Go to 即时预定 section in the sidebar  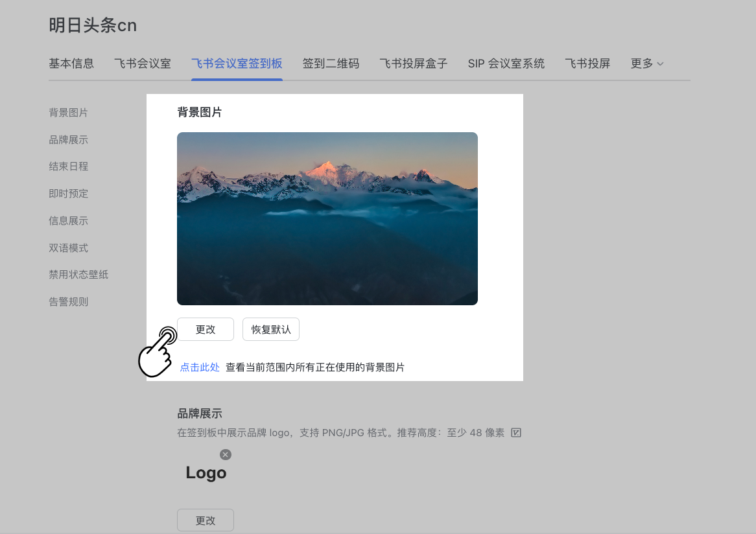69,194
